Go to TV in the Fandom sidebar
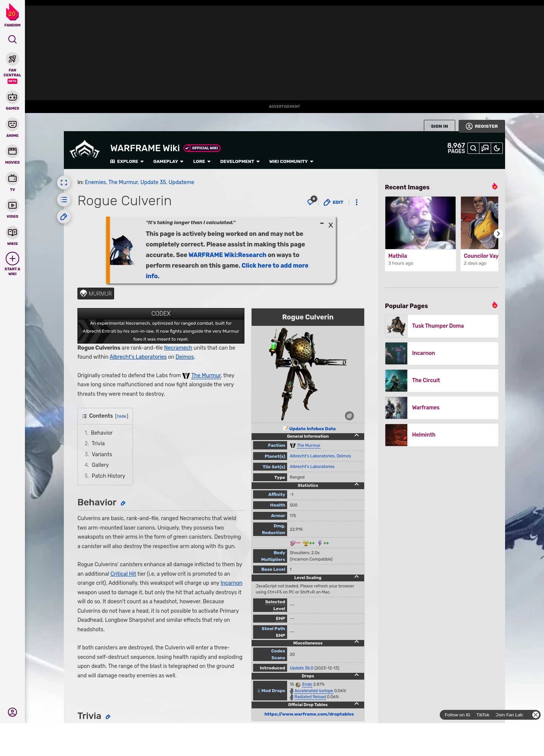The width and height of the screenshot is (544, 756). (x=12, y=182)
